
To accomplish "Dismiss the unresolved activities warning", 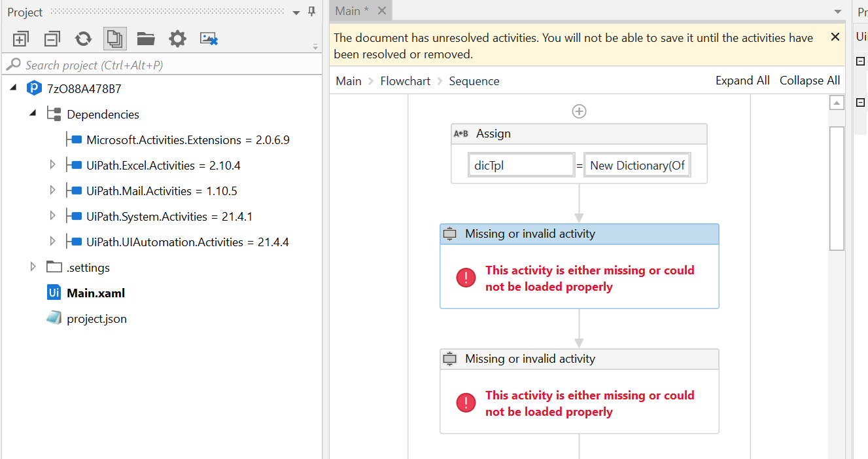I will coord(835,37).
